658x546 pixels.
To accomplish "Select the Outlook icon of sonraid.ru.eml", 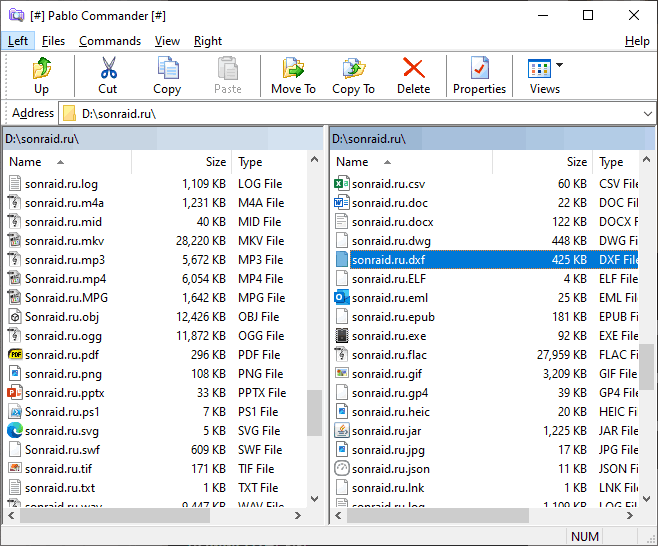I will 342,298.
